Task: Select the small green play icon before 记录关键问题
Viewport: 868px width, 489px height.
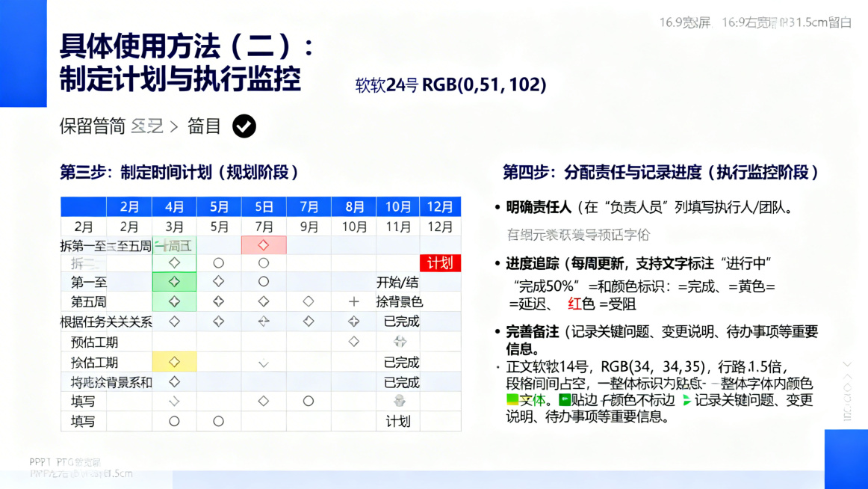Action: (x=686, y=399)
